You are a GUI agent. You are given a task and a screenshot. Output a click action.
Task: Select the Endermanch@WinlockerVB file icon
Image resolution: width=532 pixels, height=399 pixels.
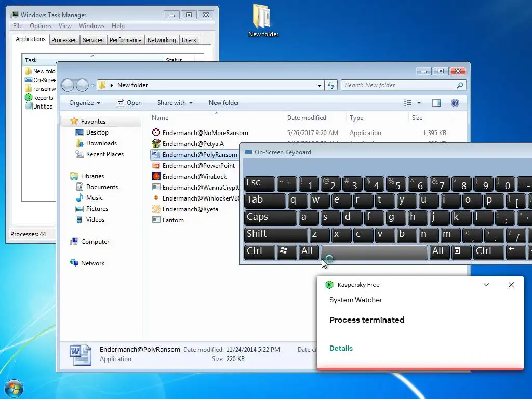click(x=156, y=198)
